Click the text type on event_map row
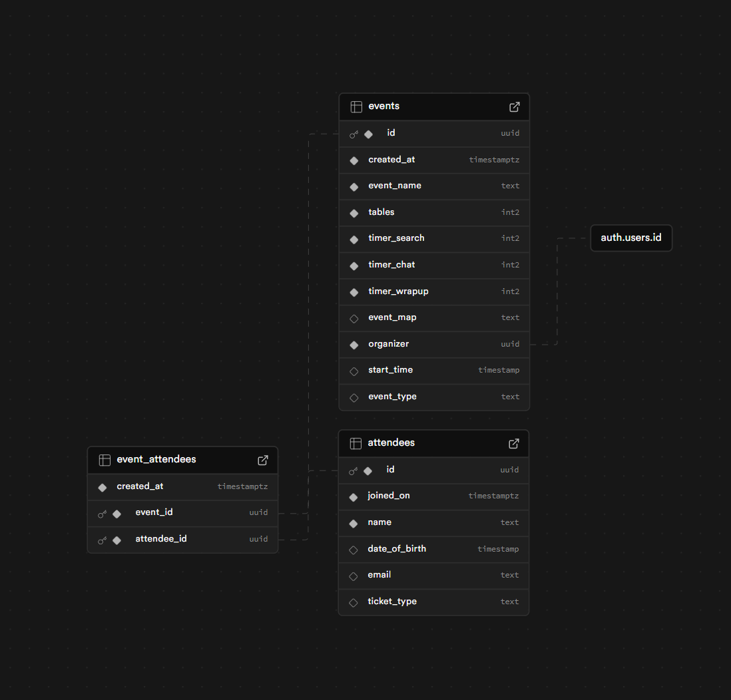This screenshot has height=700, width=731. (510, 317)
